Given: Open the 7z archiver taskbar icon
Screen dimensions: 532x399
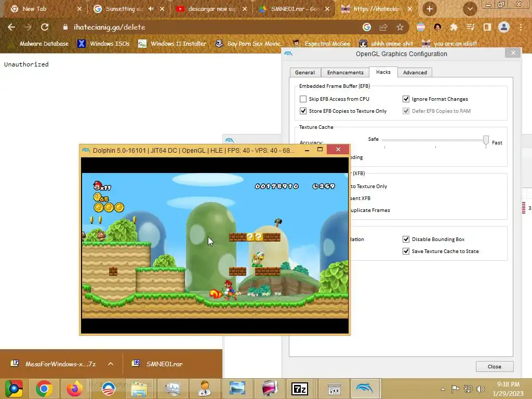Looking at the screenshot, I should tap(300, 389).
